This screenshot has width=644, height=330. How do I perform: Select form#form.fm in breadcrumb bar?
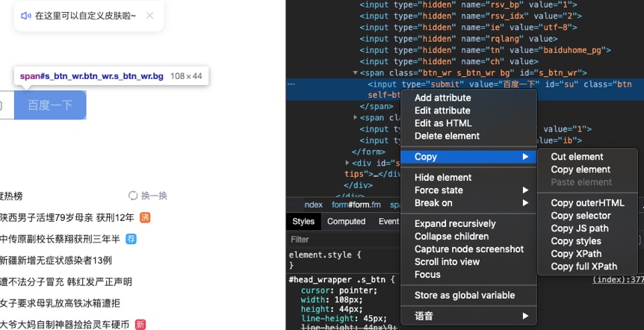coord(356,205)
